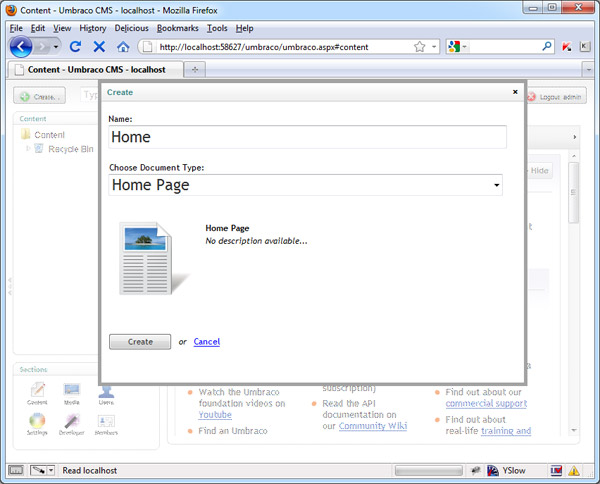Click the search magnifier icon

(547, 46)
